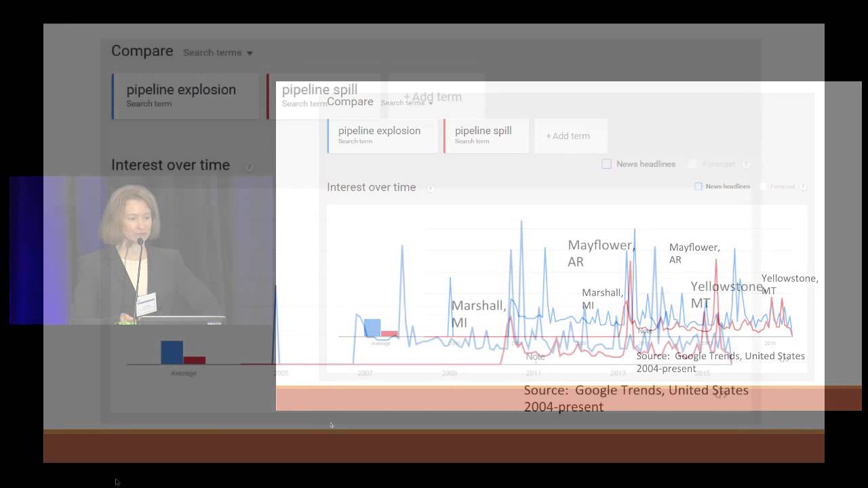The width and height of the screenshot is (868, 488).
Task: Select pipeline explosion term card in smaller view
Action: [383, 136]
